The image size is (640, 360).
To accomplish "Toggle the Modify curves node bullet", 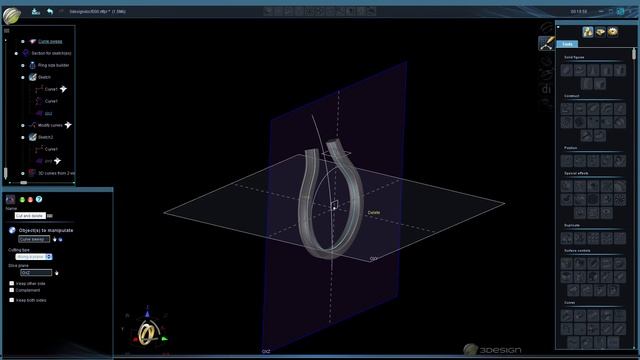I will point(23,125).
